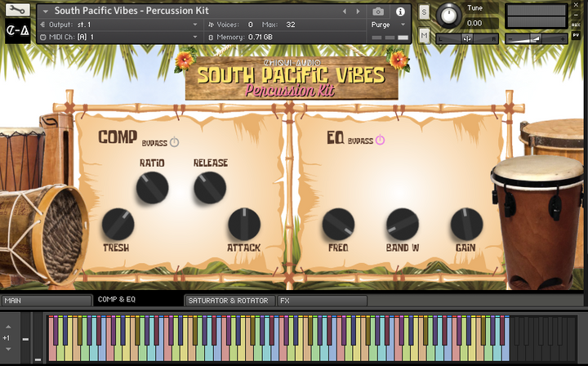Click the MIDI channel plug icon
Screen dimensions: 588x366
(x=42, y=37)
